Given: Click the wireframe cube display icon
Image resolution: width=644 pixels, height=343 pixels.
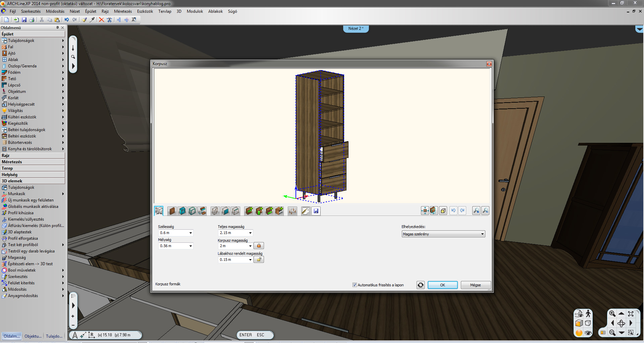Looking at the screenshot, I should [588, 323].
